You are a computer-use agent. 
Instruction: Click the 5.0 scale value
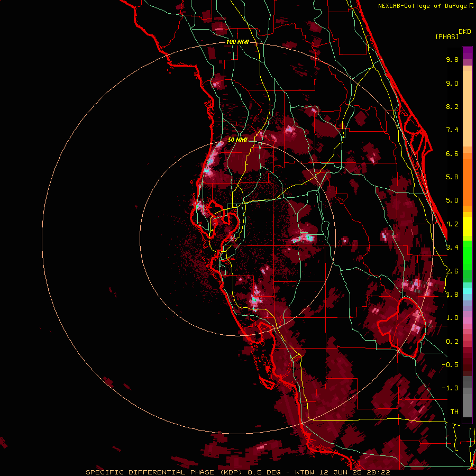pos(452,200)
